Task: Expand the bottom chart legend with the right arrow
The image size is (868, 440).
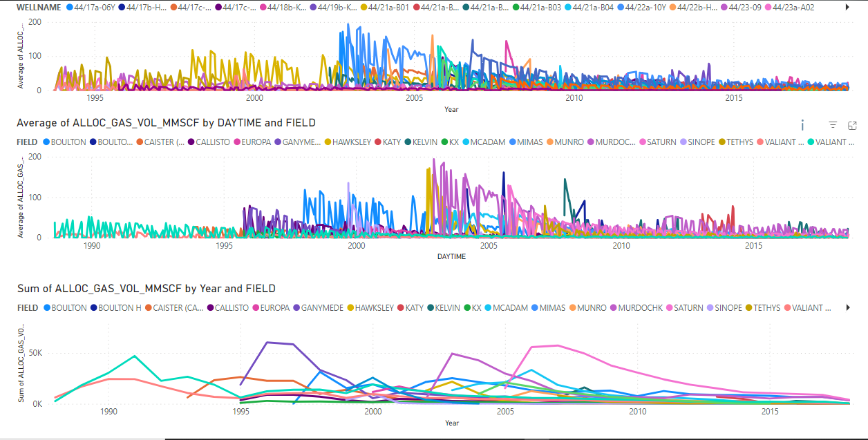Action: point(848,308)
